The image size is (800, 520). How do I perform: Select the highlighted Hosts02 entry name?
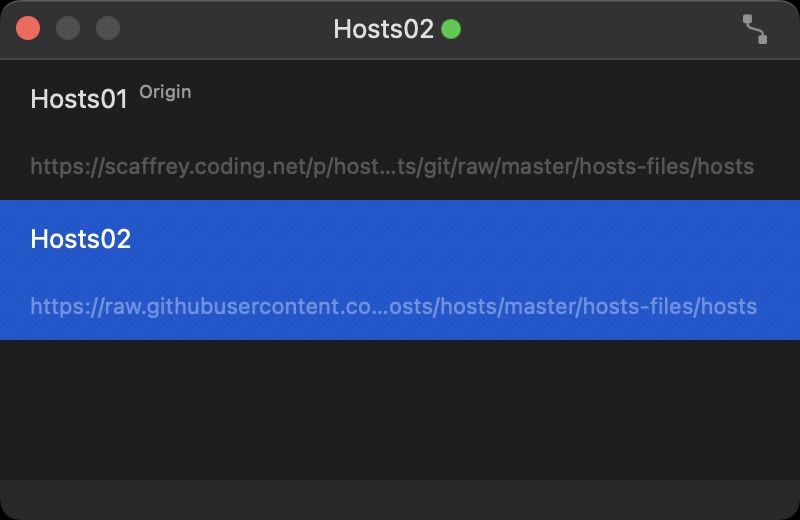pos(81,239)
